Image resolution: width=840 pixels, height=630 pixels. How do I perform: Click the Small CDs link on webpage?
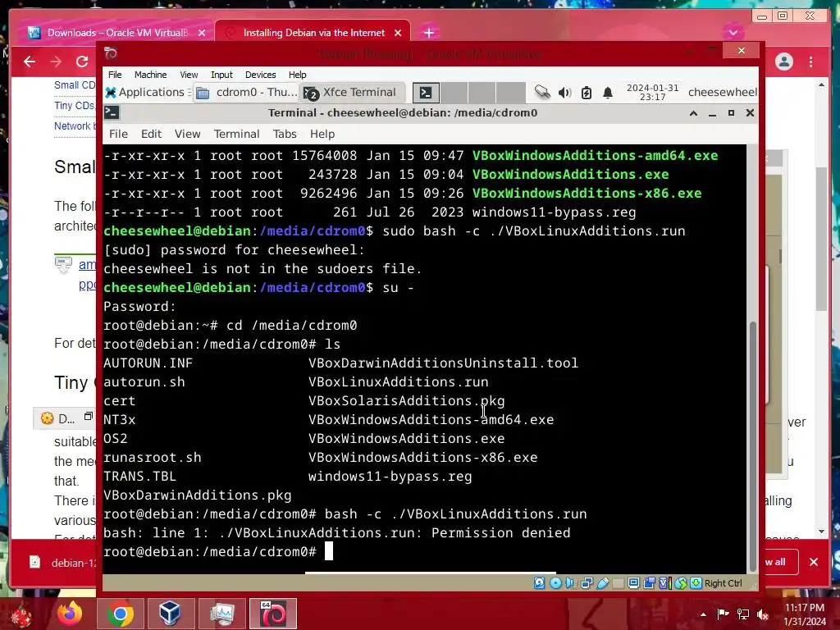point(75,84)
